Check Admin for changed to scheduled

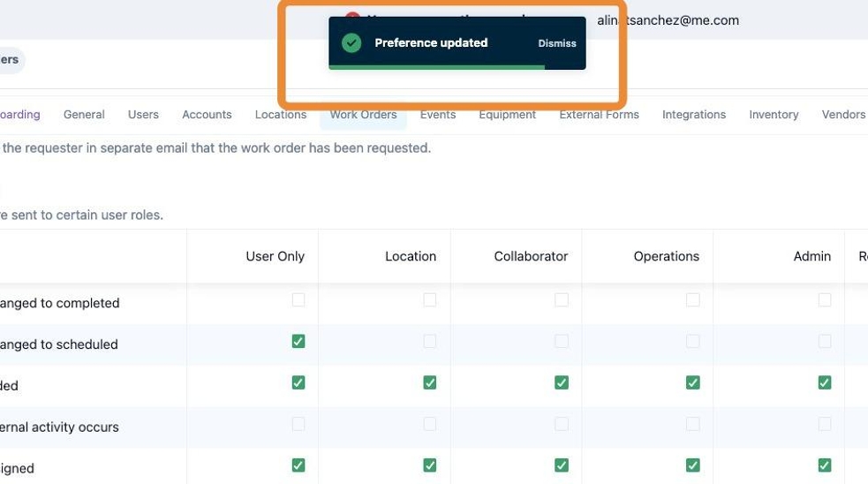[824, 341]
